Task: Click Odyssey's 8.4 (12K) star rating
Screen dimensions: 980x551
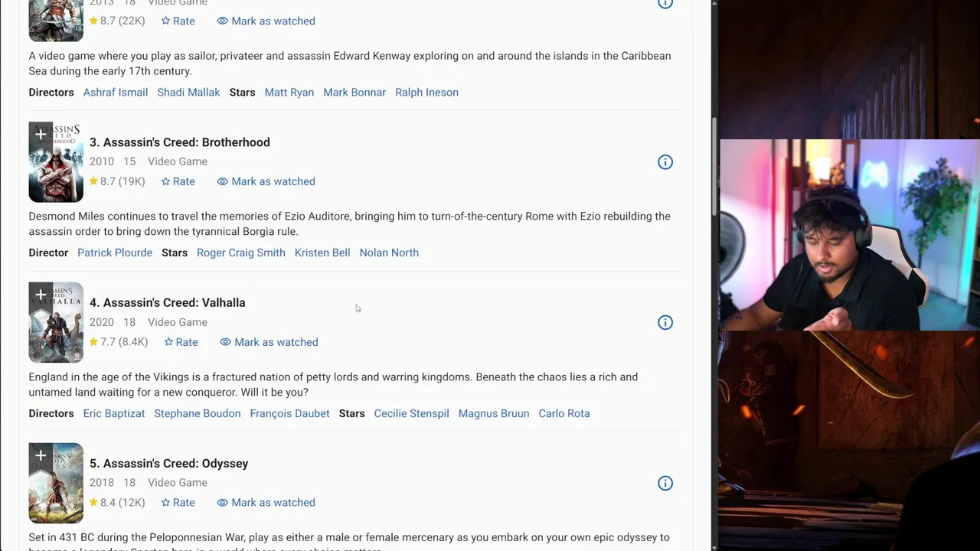Action: point(117,503)
